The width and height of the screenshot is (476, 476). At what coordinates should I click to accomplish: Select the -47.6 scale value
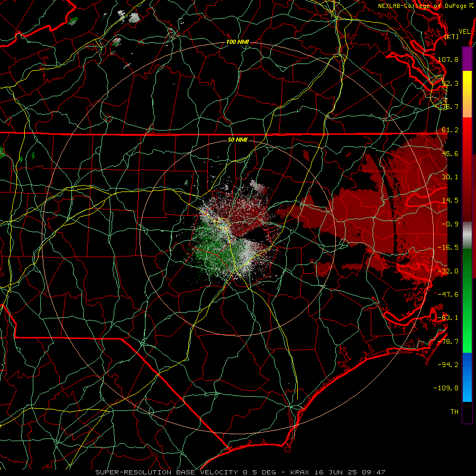click(x=448, y=295)
